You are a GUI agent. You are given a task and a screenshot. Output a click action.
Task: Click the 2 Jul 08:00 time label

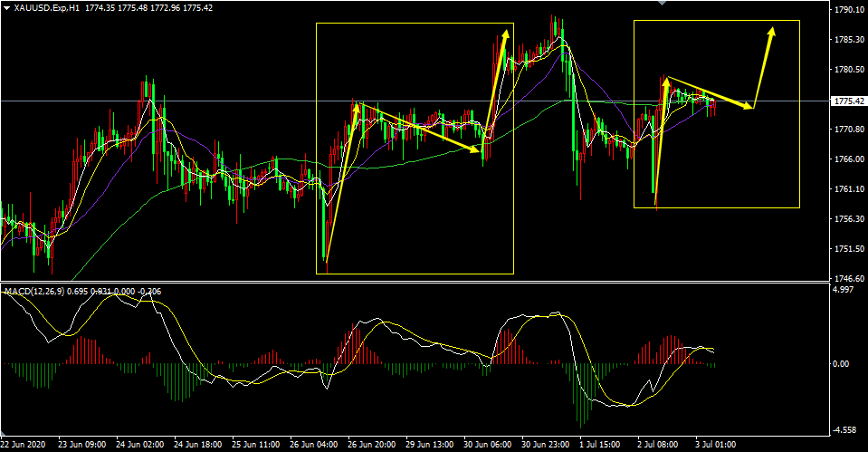659,444
